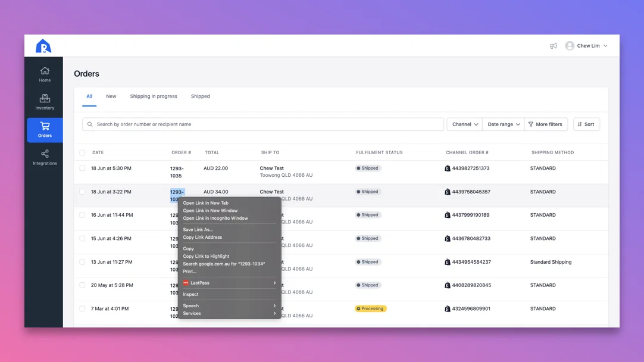Click the More filters funnel icon
Image resolution: width=644 pixels, height=362 pixels.
pos(531,124)
